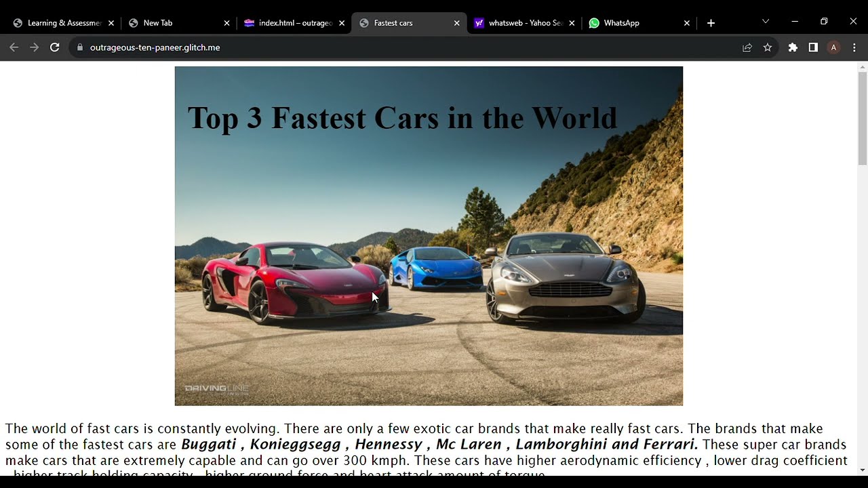This screenshot has width=868, height=488.
Task: Open a new browser tab
Action: coord(711,23)
